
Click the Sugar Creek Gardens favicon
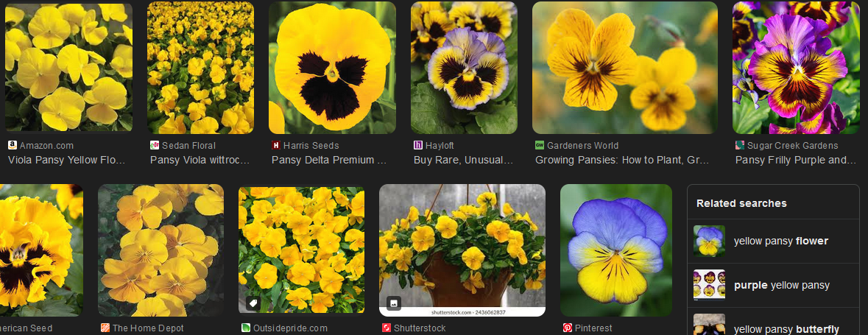[740, 146]
